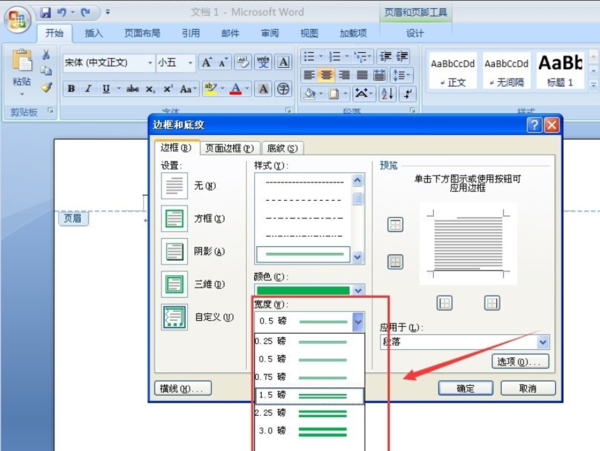Select the 无 border setting

174,186
